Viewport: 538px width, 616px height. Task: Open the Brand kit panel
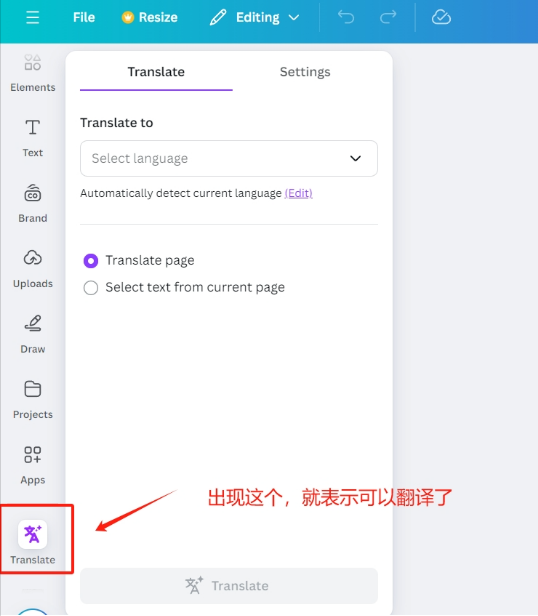[33, 204]
